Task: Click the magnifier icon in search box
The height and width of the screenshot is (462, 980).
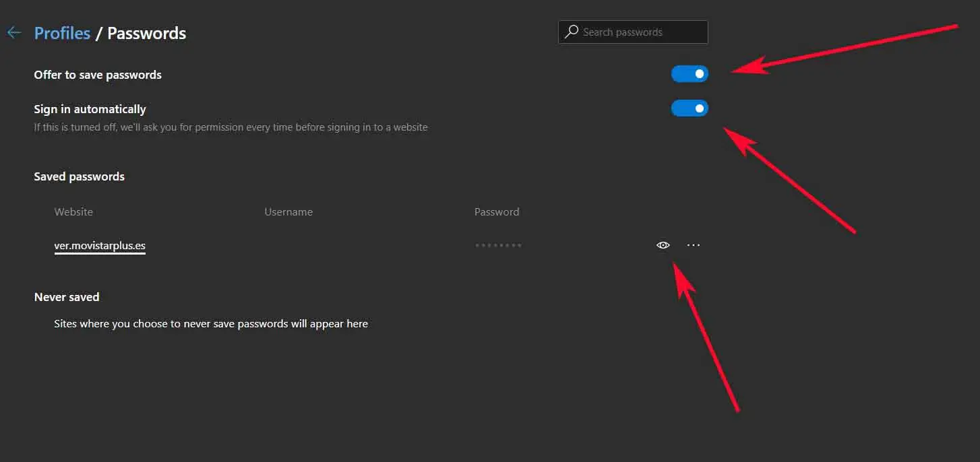Action: click(572, 32)
